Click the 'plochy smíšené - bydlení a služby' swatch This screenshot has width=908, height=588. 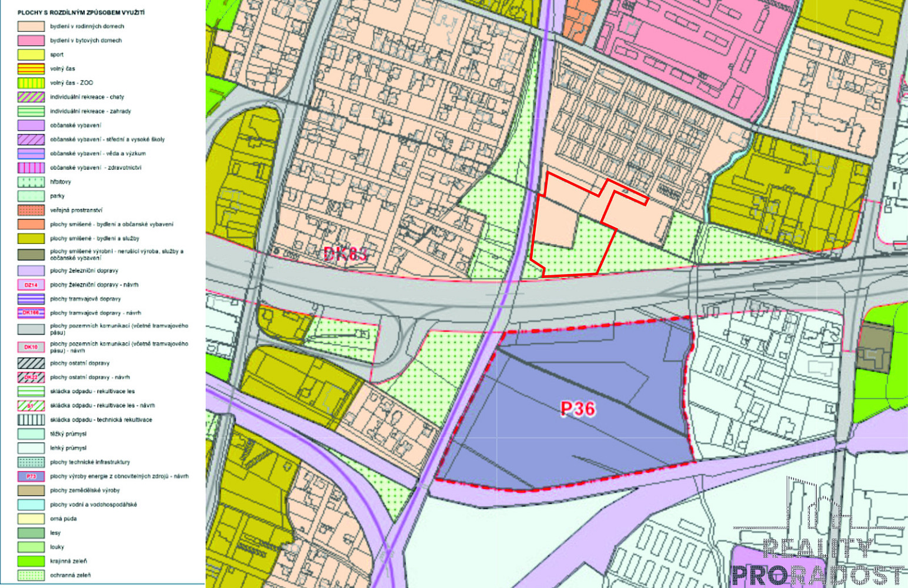pyautogui.click(x=31, y=238)
